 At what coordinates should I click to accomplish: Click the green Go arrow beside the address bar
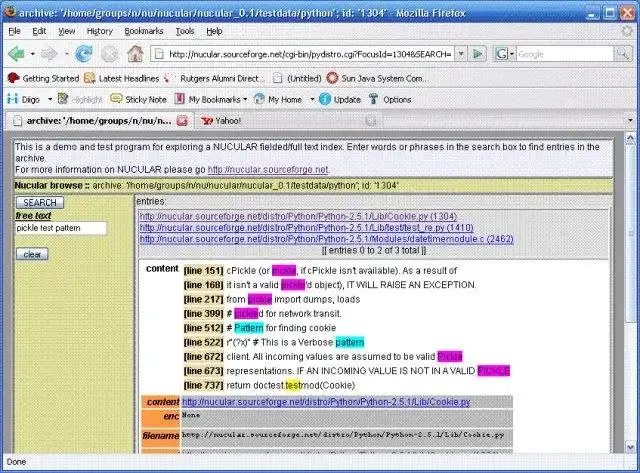coord(478,54)
